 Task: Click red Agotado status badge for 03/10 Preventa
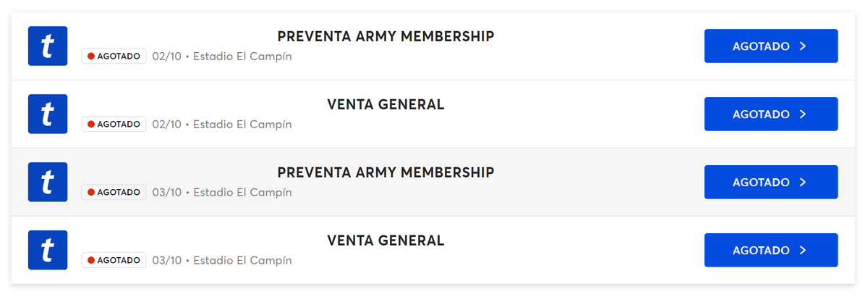point(114,193)
